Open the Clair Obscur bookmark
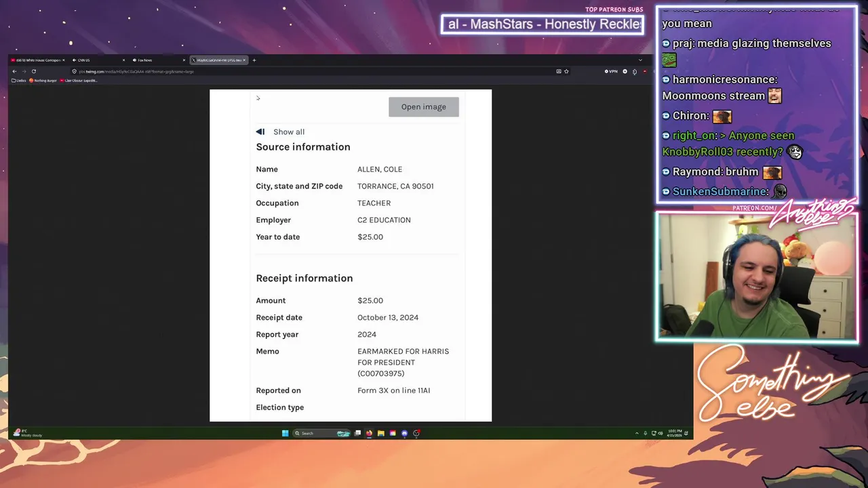 [x=79, y=81]
